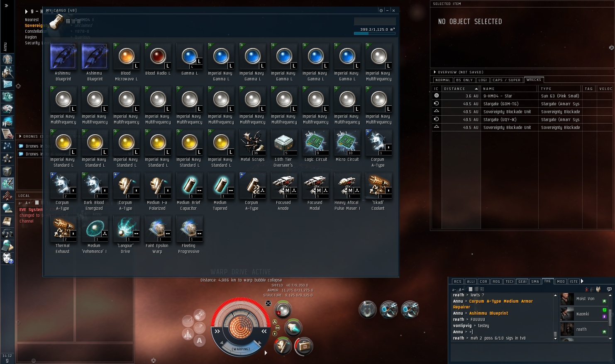615x364 pixels.
Task: Open the Help icon in the Neocom sidebar
Action: [x=7, y=259]
